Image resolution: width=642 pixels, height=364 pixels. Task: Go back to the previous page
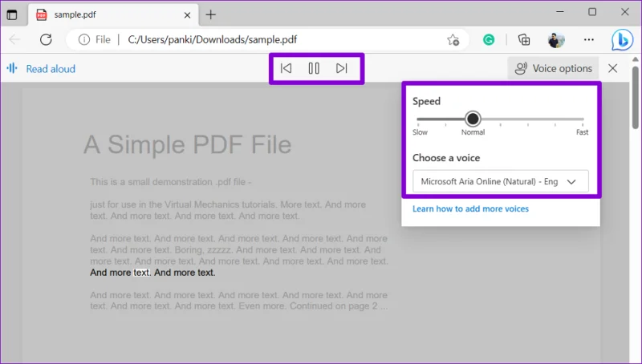point(14,39)
